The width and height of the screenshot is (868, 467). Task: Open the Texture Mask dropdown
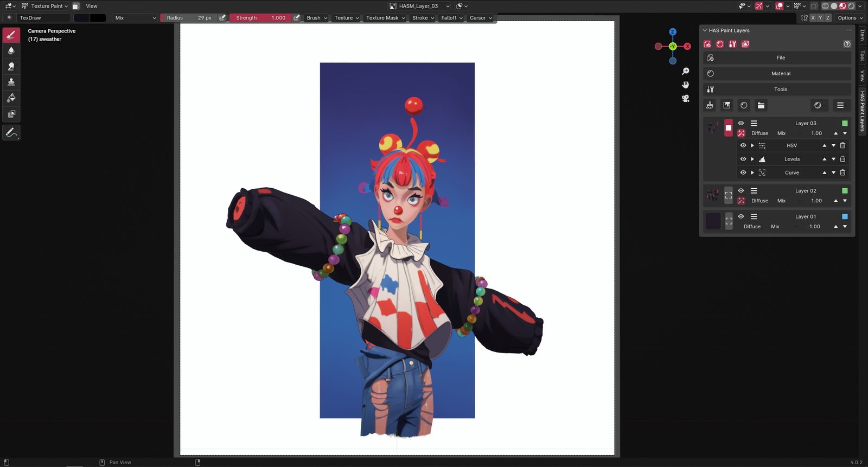pyautogui.click(x=385, y=18)
